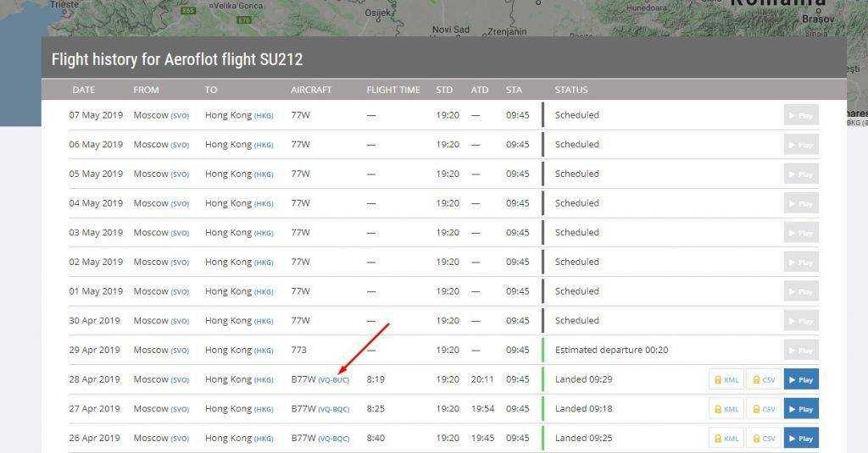Click the ATD column header
Viewport: 868px width, 453px height.
click(480, 90)
